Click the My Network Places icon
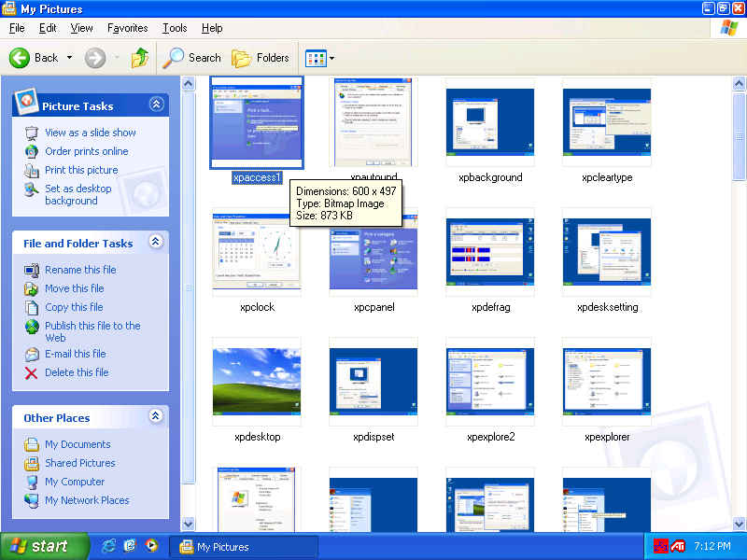Image resolution: width=747 pixels, height=560 pixels. [32, 501]
